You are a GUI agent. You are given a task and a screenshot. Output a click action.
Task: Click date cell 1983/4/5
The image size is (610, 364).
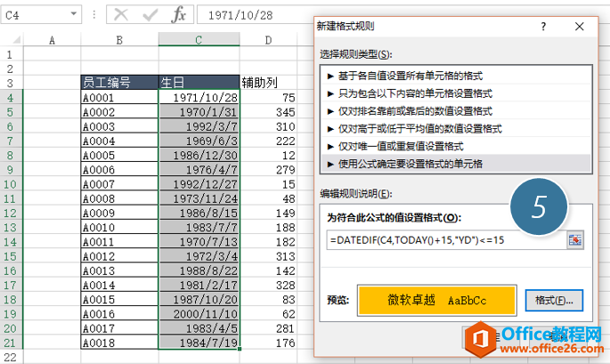pyautogui.click(x=199, y=328)
